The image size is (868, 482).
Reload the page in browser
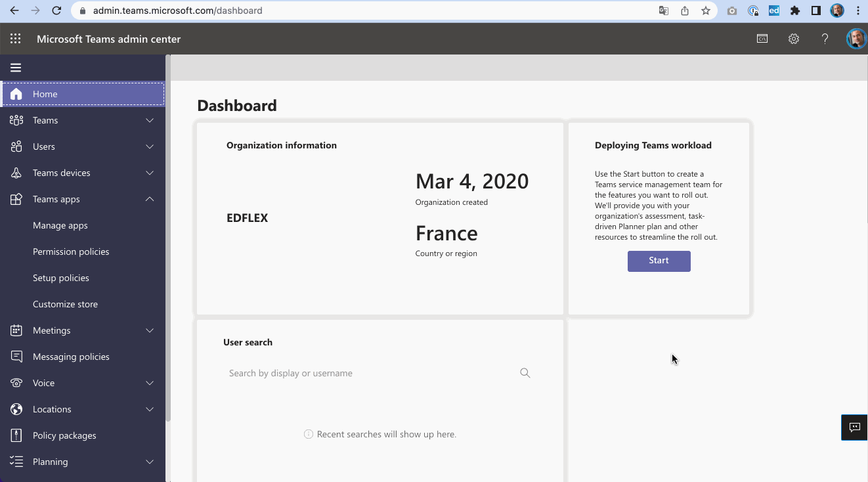tap(56, 11)
